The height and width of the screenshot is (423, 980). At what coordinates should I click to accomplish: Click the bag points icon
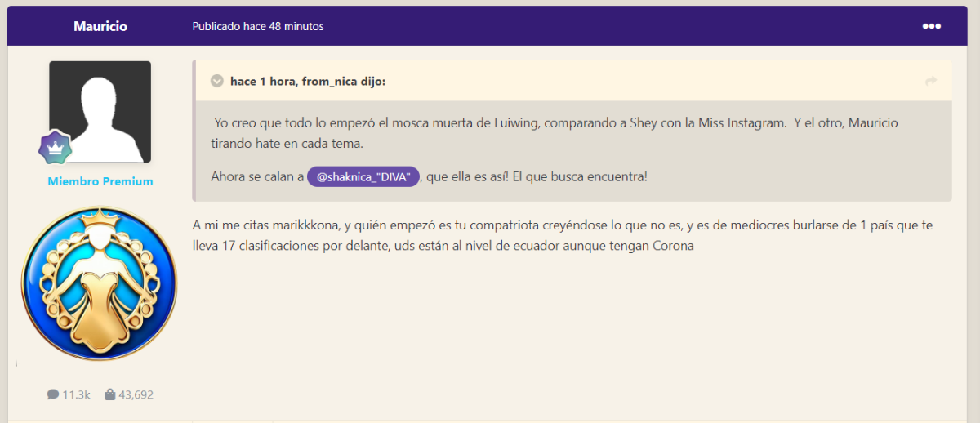109,394
